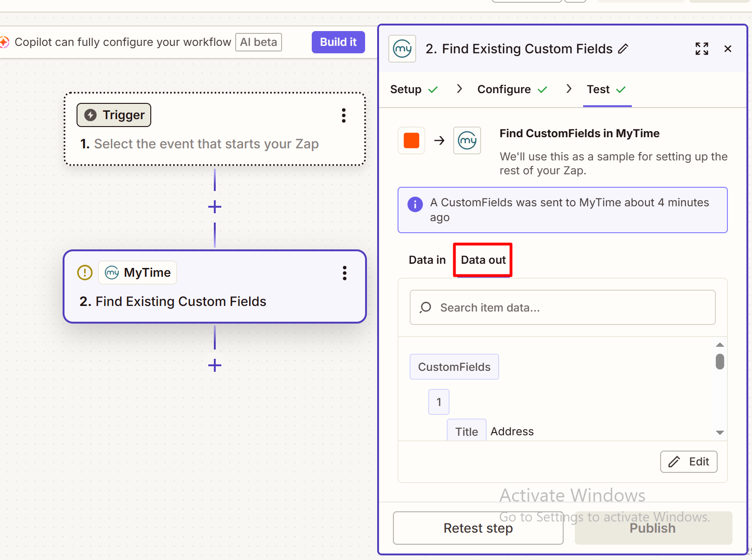Click the Address value text
752x560 pixels.
click(512, 432)
